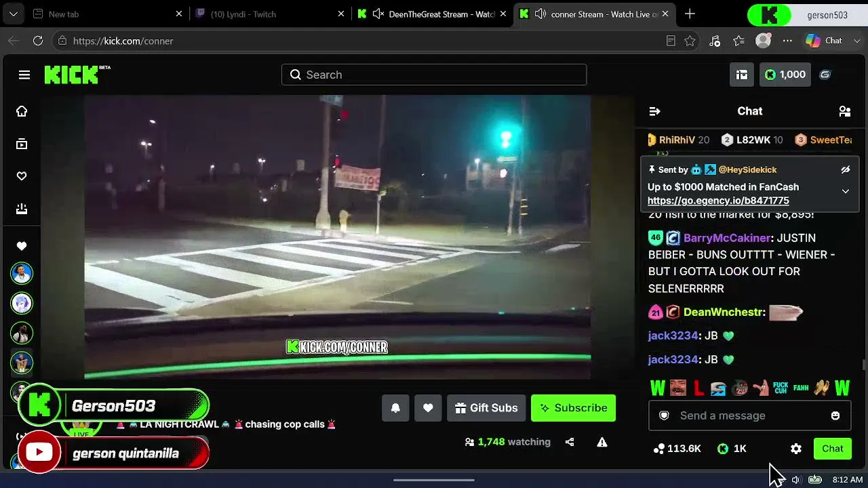868x488 pixels.
Task: Open the tab actions dropdown
Action: [13, 14]
